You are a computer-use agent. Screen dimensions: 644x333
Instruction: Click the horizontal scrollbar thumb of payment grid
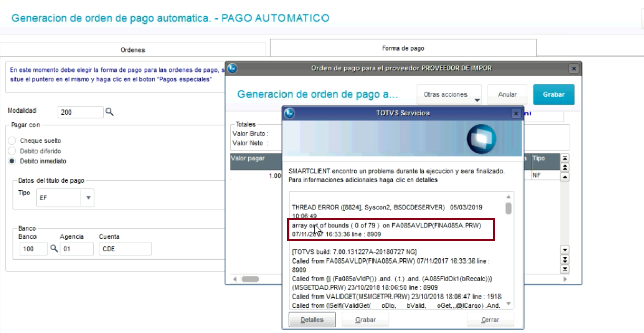(x=250, y=279)
